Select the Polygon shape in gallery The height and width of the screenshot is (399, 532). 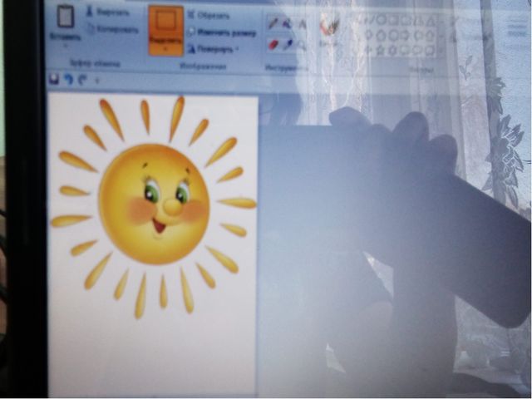[x=418, y=22]
